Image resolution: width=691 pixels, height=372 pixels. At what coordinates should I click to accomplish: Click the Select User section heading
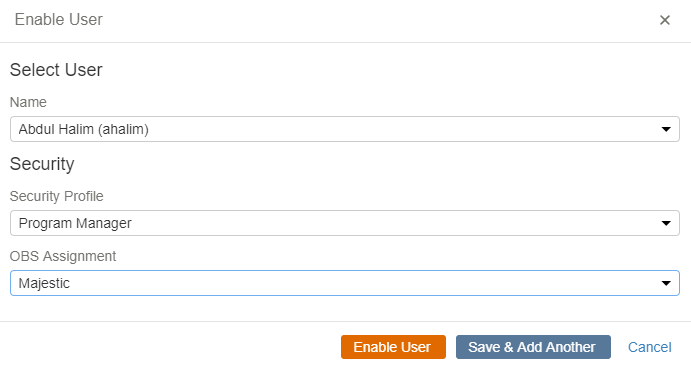click(x=56, y=70)
